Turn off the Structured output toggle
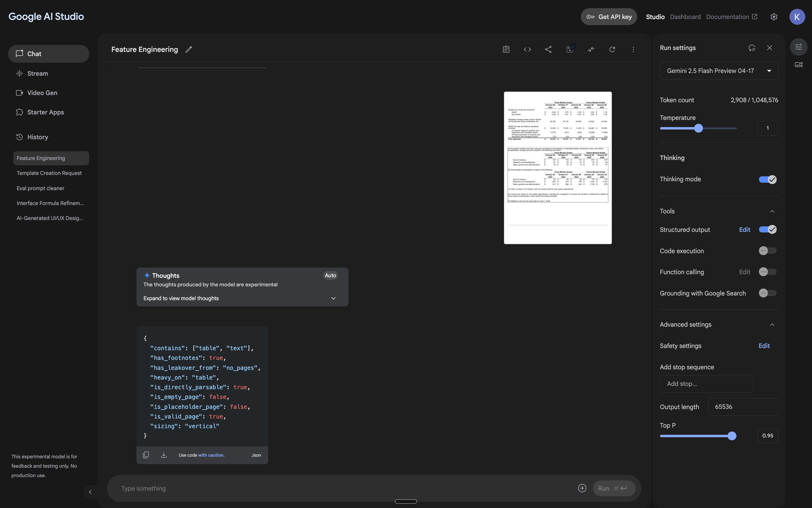Screen dimensions: 812x508 click(768, 230)
